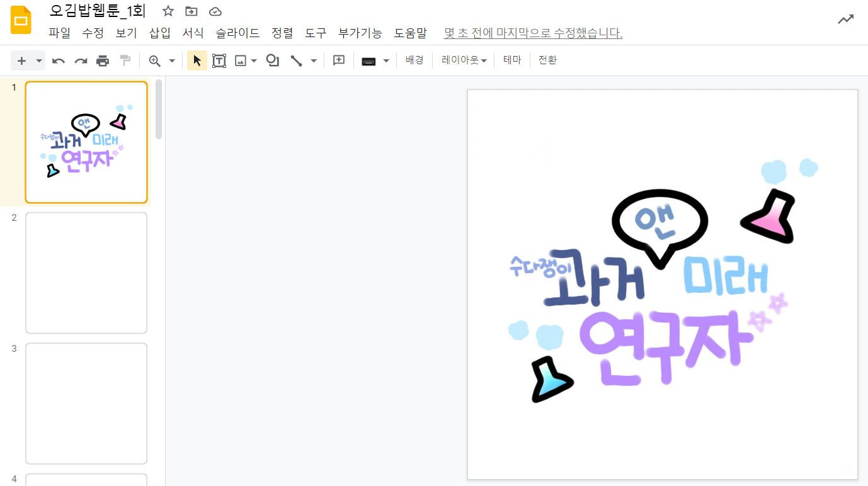Rename the 오김밥웹툰_1회 title
The image size is (868, 486).
tap(98, 11)
